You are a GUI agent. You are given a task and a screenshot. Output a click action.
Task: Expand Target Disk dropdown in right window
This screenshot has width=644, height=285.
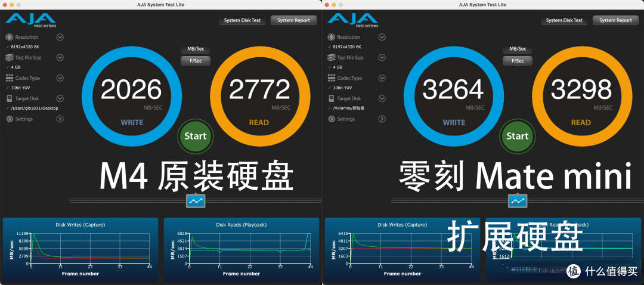tap(382, 98)
